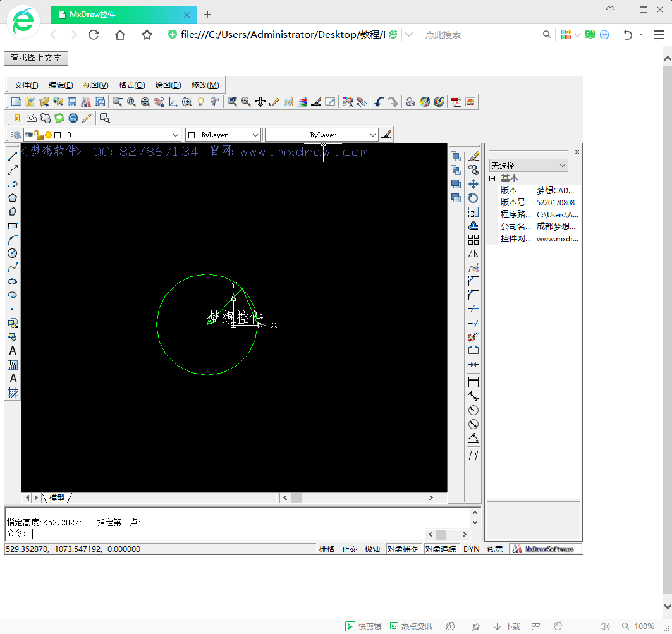Viewport: 672px width, 634px height.
Task: Select the Polygon drawing tool
Action: [x=13, y=198]
